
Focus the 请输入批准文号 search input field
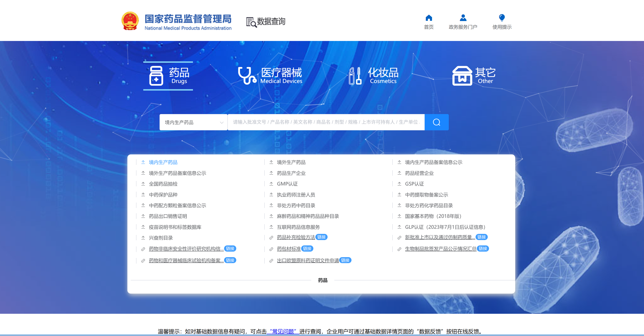click(x=326, y=122)
